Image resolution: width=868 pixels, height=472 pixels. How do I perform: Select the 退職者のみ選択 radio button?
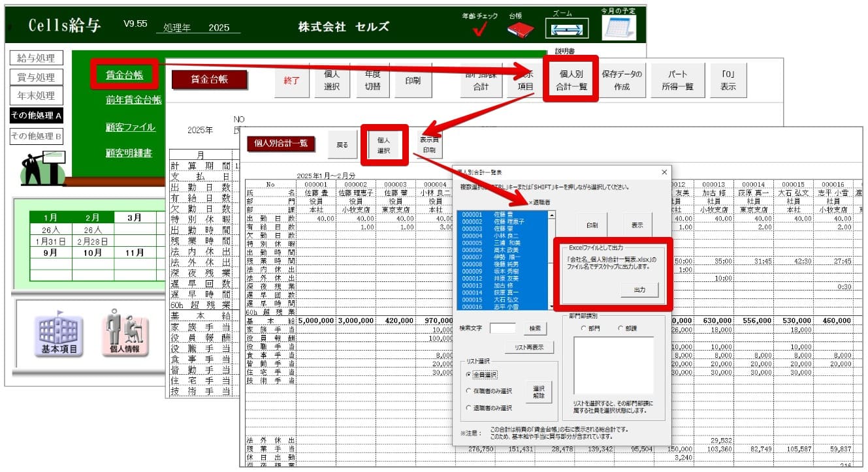[x=469, y=408]
